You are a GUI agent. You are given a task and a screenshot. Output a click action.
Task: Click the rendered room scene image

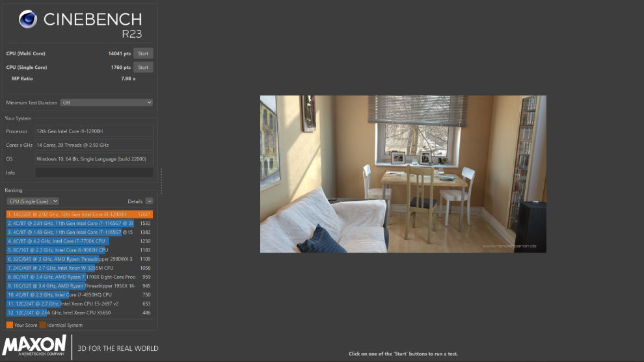[x=403, y=174]
